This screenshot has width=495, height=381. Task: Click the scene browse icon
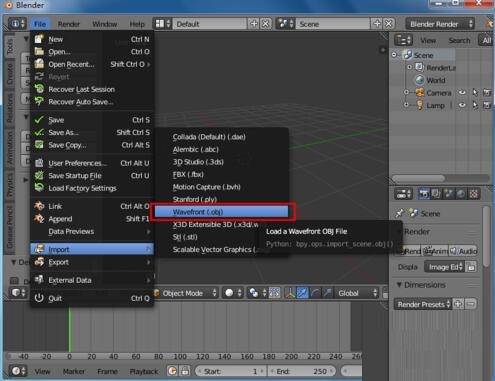pyautogui.click(x=285, y=24)
